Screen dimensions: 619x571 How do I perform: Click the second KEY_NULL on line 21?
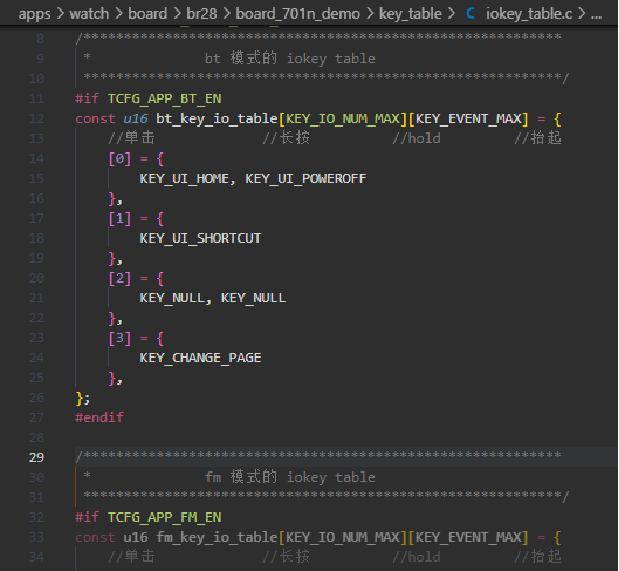[x=253, y=298]
